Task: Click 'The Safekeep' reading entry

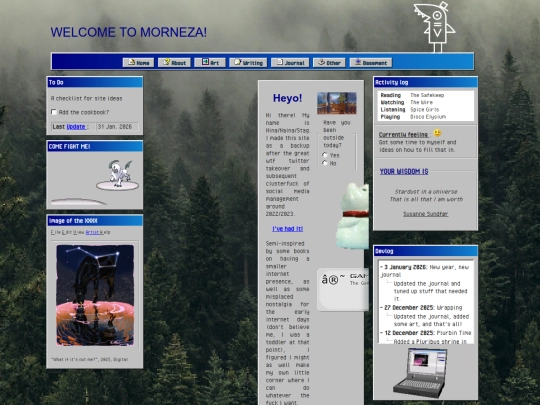Action: pyautogui.click(x=427, y=95)
